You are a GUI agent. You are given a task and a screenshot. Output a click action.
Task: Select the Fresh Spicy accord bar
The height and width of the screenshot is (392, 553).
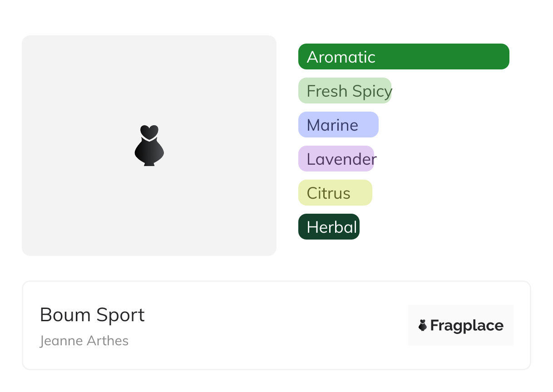[x=345, y=91]
